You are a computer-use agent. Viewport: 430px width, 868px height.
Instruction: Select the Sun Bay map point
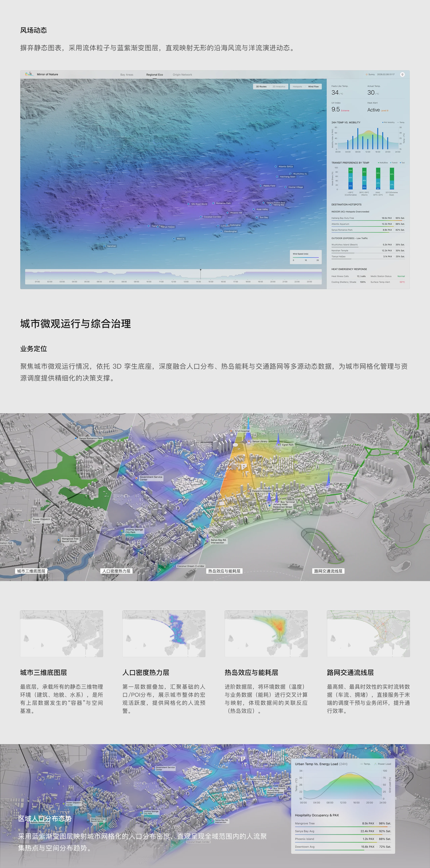tap(257, 217)
